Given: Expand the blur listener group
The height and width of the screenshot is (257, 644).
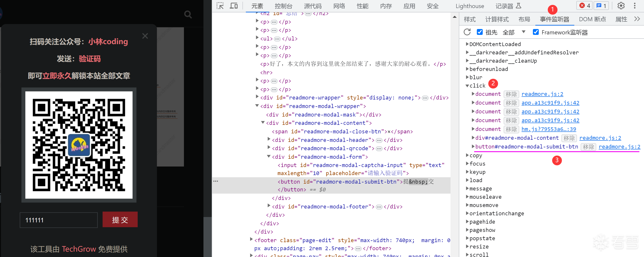Looking at the screenshot, I should [467, 77].
